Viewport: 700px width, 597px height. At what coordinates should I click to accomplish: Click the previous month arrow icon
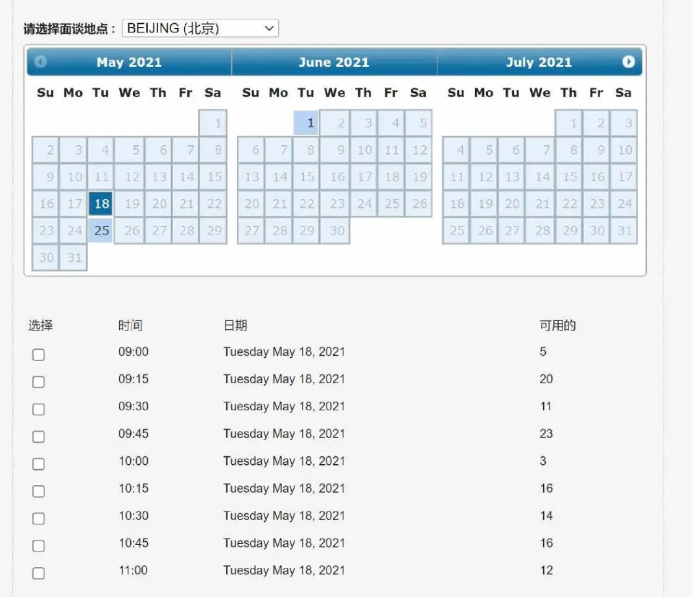click(x=41, y=62)
